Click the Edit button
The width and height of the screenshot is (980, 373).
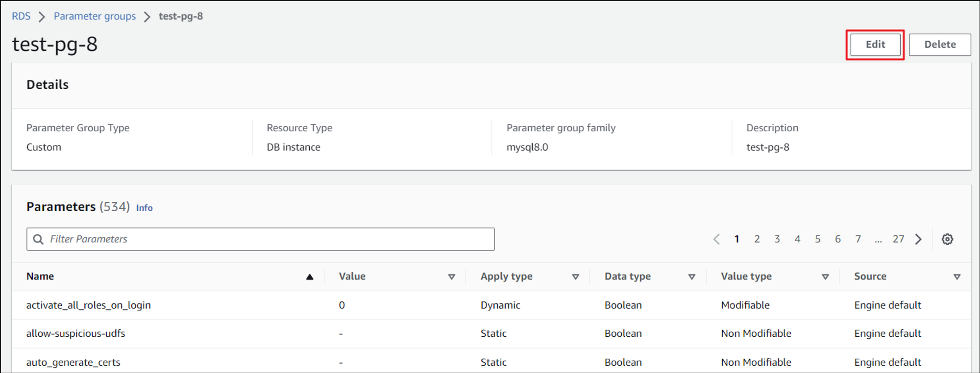tap(875, 45)
